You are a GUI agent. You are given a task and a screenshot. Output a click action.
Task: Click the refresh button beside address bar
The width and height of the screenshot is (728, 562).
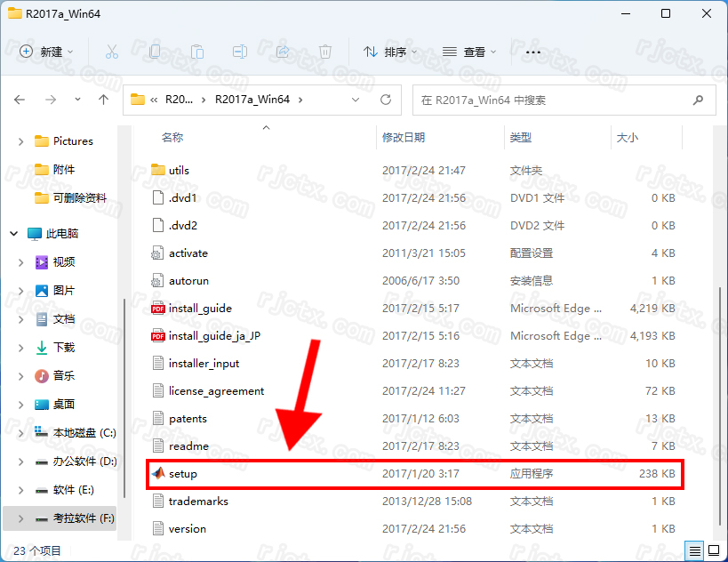click(x=386, y=100)
